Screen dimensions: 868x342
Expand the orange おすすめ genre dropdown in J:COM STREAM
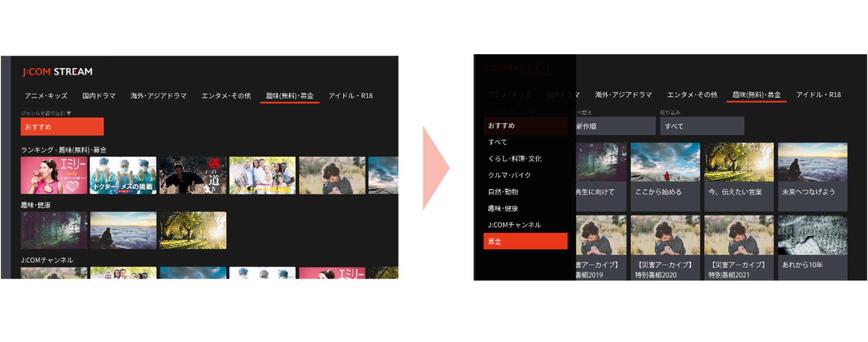[62, 126]
